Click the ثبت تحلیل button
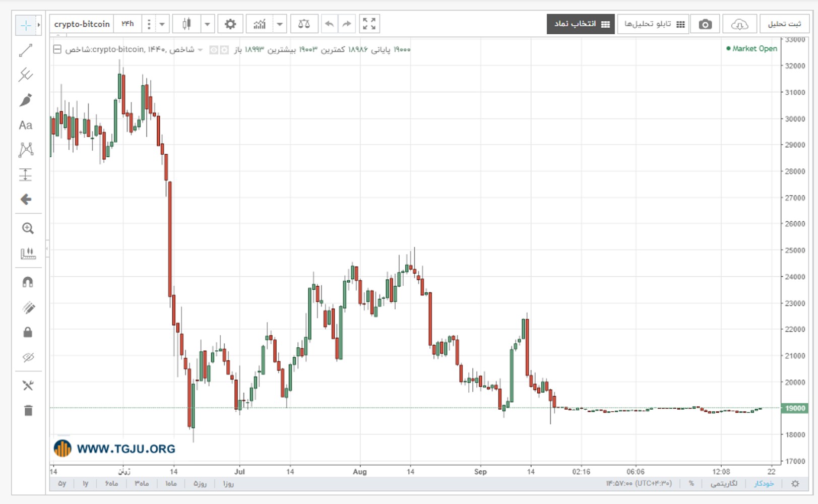Screen dimensions: 818x504 784,24
